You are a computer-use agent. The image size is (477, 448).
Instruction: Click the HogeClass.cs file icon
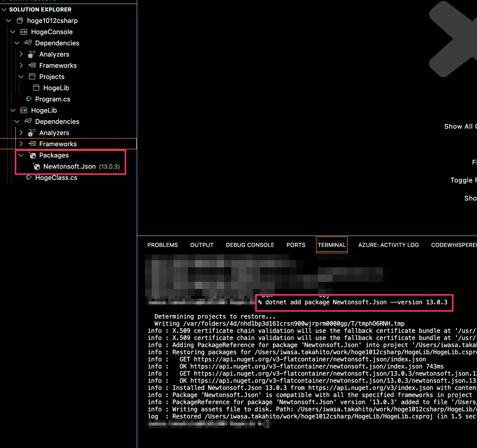pos(30,177)
